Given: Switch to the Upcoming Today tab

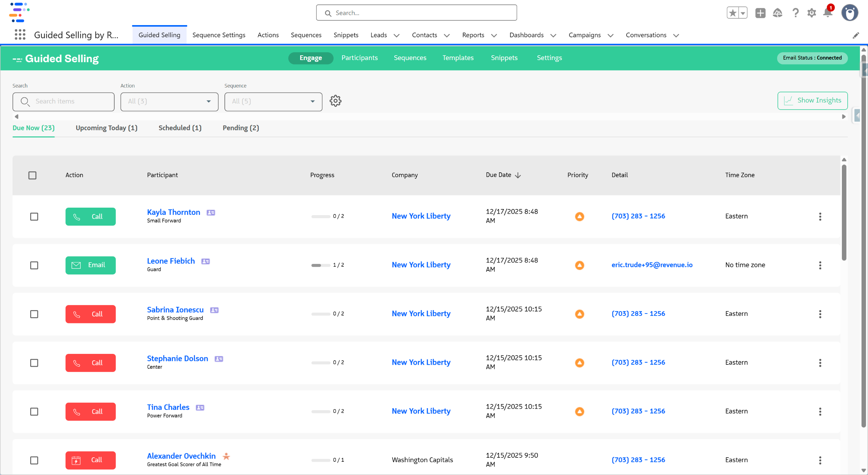Looking at the screenshot, I should (106, 128).
